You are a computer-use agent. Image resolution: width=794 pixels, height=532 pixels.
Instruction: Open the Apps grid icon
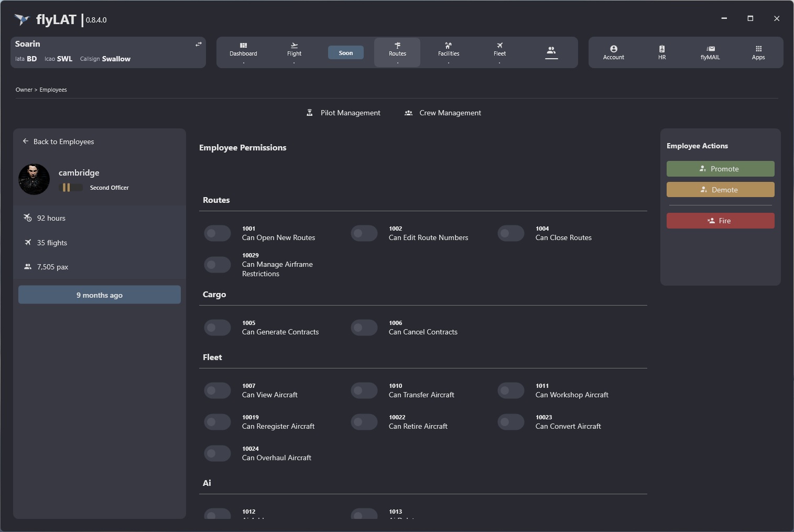pos(758,49)
